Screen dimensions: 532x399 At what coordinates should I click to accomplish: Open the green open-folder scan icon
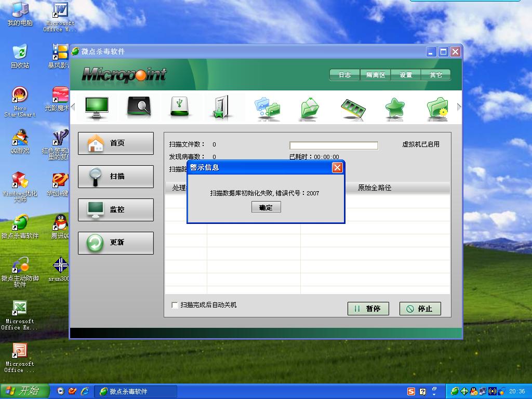coord(310,109)
